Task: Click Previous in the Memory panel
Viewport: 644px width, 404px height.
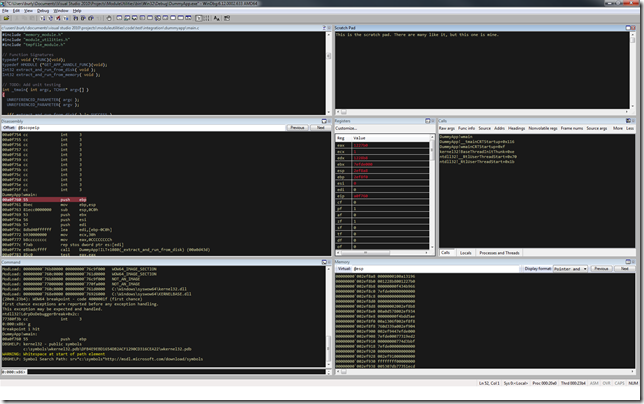Action: tap(601, 269)
